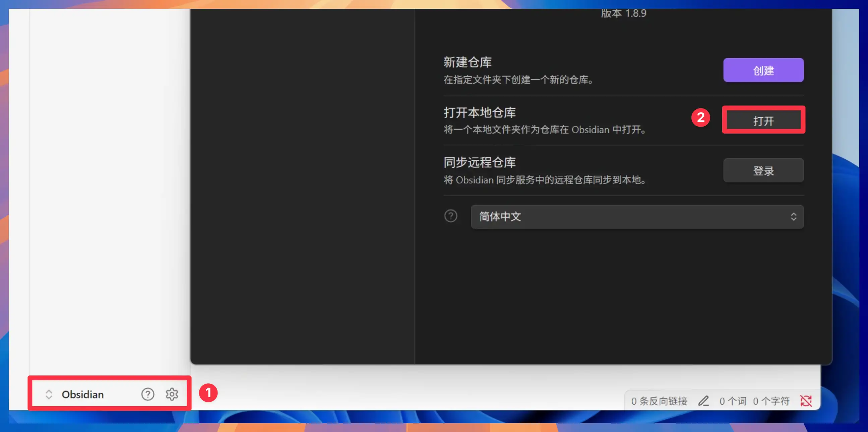Click the description 在指定文件夹下创建一个新的仓库。

[519, 80]
